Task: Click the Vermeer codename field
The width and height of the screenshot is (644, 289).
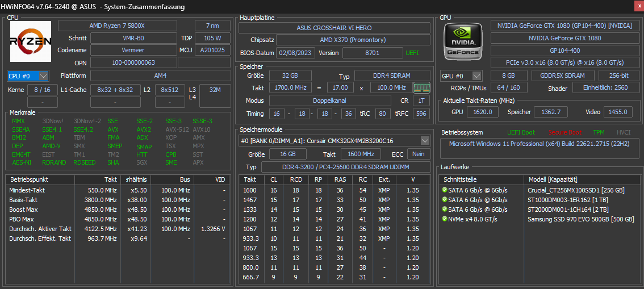Action: click(x=133, y=50)
